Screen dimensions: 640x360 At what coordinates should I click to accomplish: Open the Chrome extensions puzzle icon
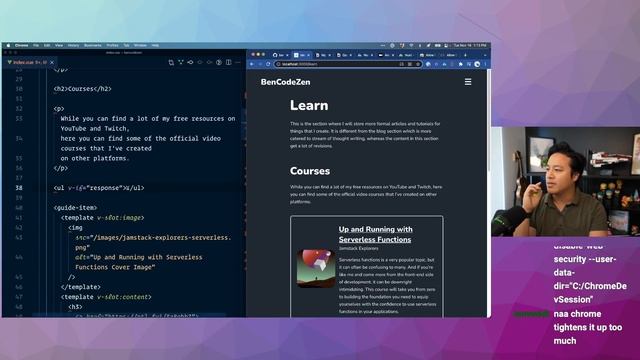click(x=461, y=64)
